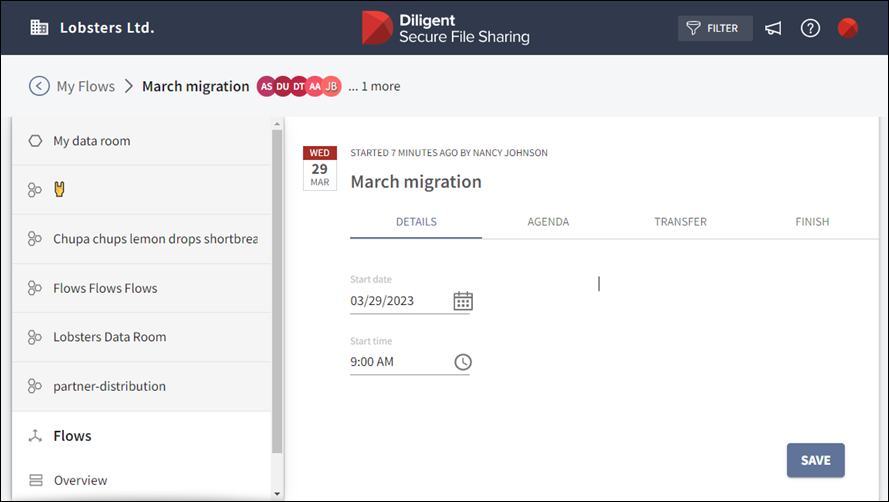Click the Diligent logo
The width and height of the screenshot is (889, 502).
coord(445,28)
